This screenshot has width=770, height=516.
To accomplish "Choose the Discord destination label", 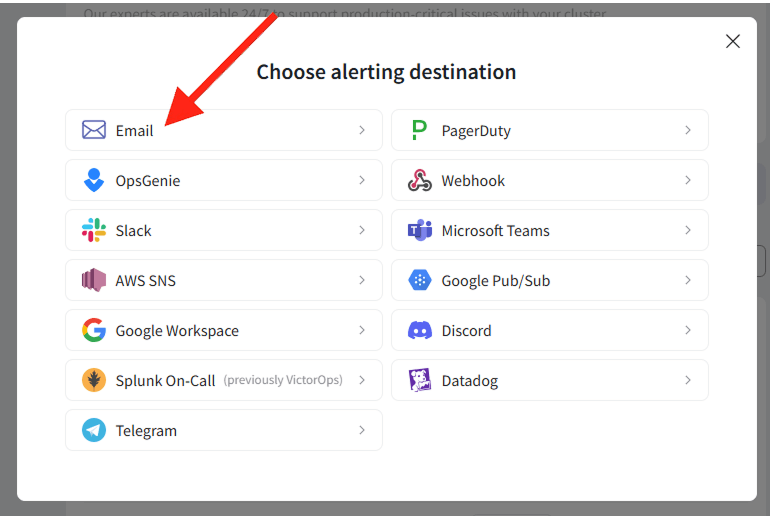I will tap(466, 331).
